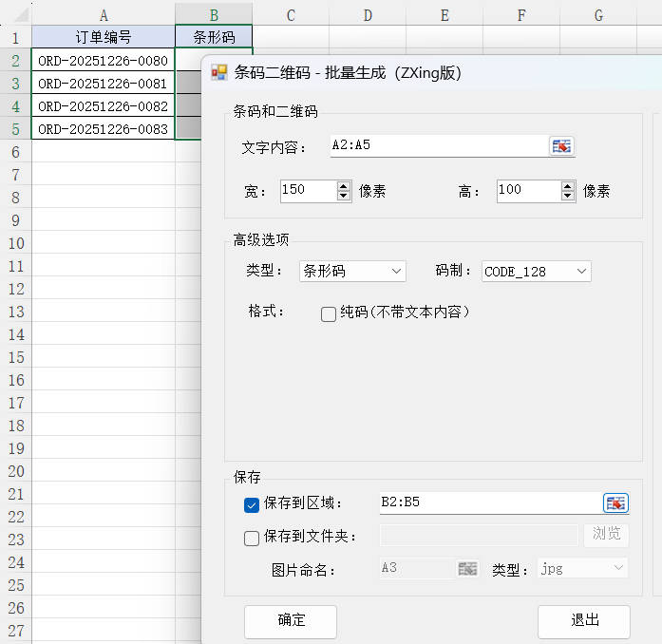This screenshot has width=662, height=644.
Task: Open 码制 dropdown showing CODE_128
Action: pyautogui.click(x=537, y=272)
